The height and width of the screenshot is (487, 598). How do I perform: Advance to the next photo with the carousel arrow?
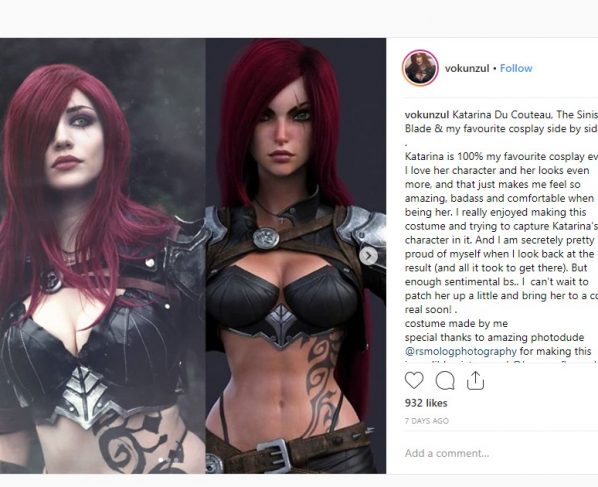pos(368,256)
